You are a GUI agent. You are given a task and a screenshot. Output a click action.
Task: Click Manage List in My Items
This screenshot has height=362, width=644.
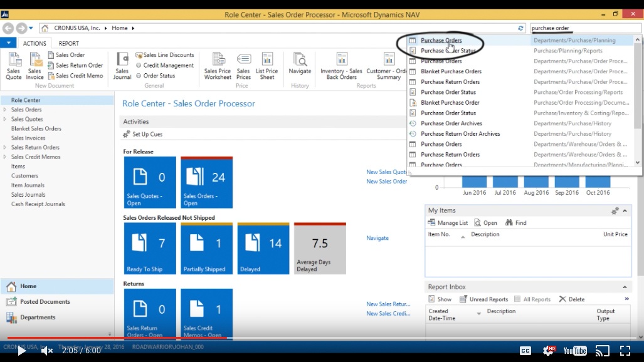[448, 222]
